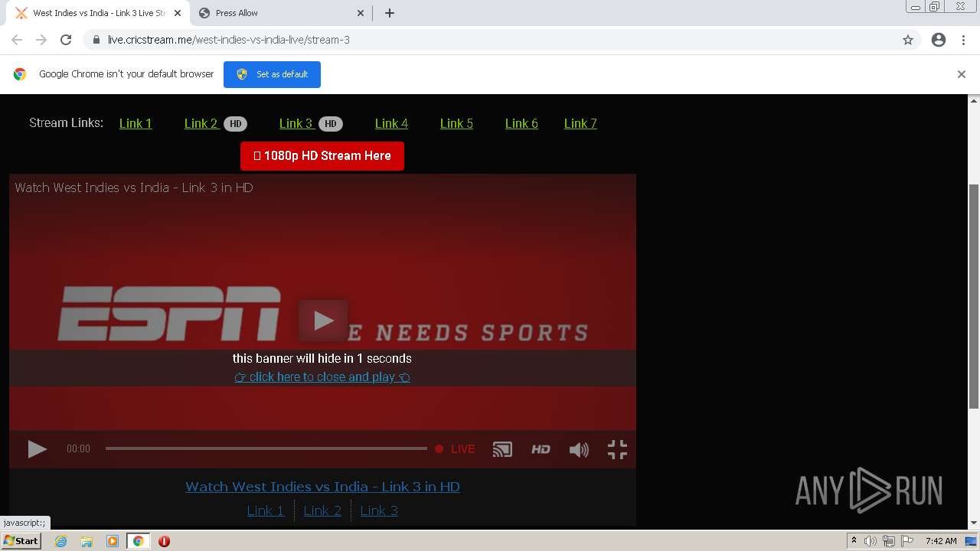Open Windows Explorer folder from the taskbar
This screenshot has height=551, width=980.
pos(87,541)
